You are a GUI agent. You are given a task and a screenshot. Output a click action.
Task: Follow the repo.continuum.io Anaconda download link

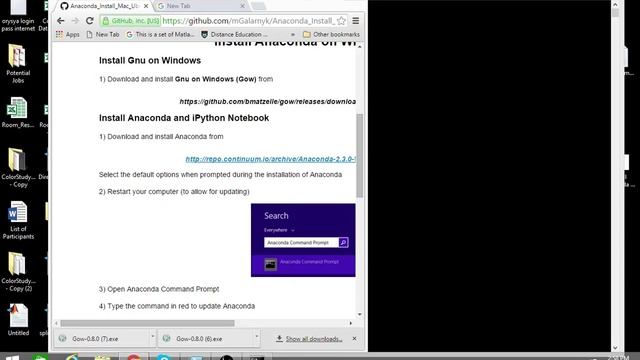click(x=270, y=159)
